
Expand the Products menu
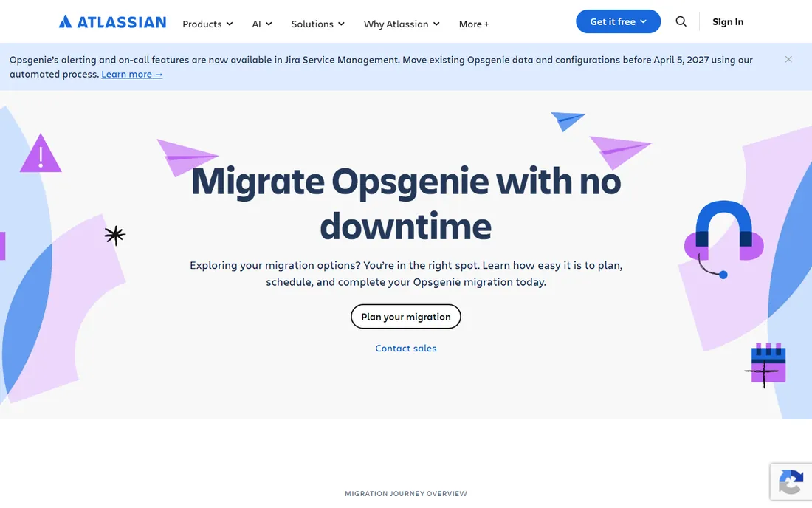pos(207,24)
